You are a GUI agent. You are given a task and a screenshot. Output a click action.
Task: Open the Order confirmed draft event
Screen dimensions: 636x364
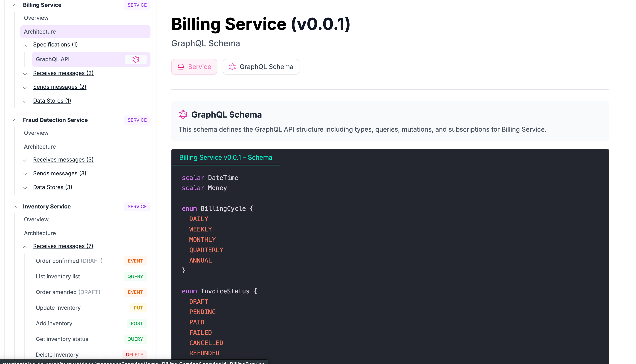click(69, 261)
